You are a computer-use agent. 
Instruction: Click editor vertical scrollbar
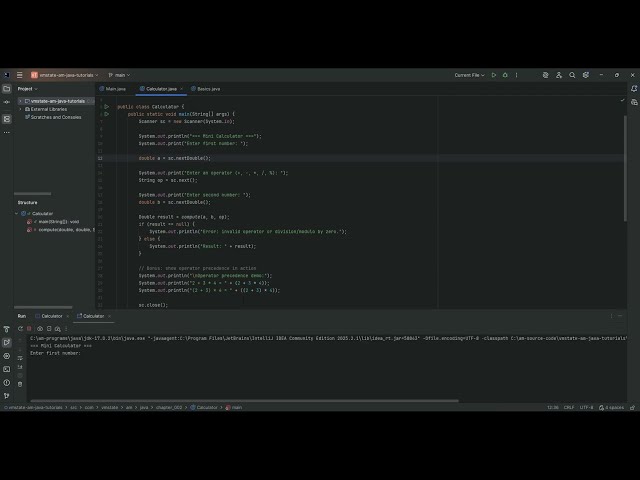[x=625, y=168]
